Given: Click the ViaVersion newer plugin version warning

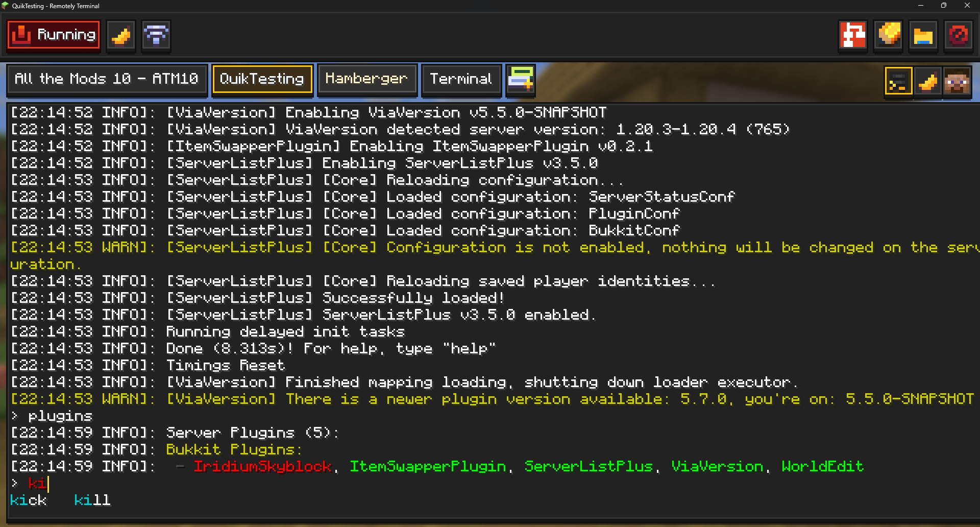Looking at the screenshot, I should (x=492, y=399).
